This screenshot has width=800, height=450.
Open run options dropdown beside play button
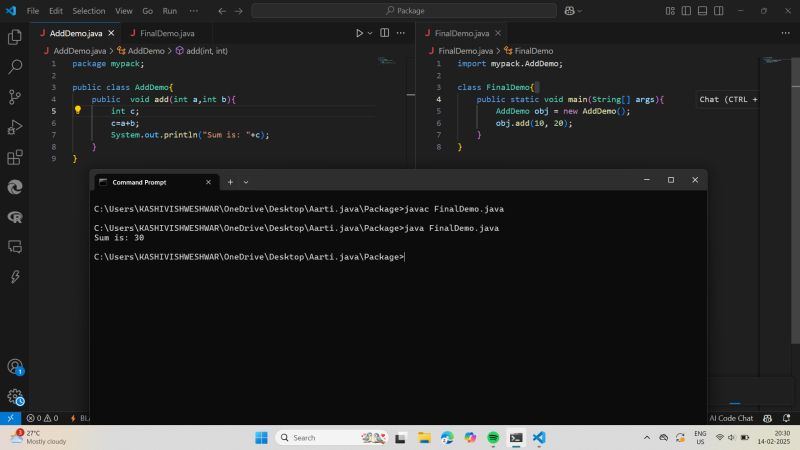pos(370,33)
